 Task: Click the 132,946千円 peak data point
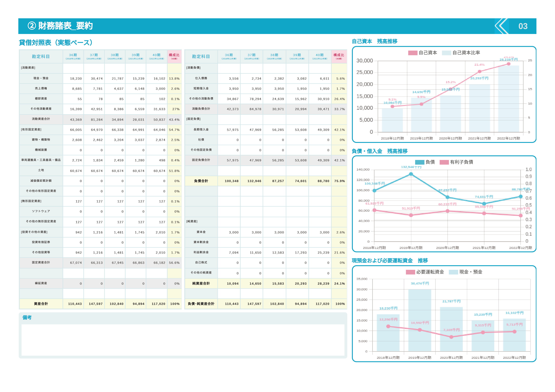coord(411,174)
